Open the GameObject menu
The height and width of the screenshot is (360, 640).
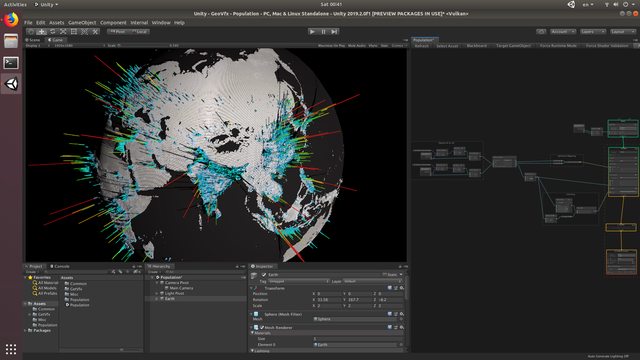82,22
